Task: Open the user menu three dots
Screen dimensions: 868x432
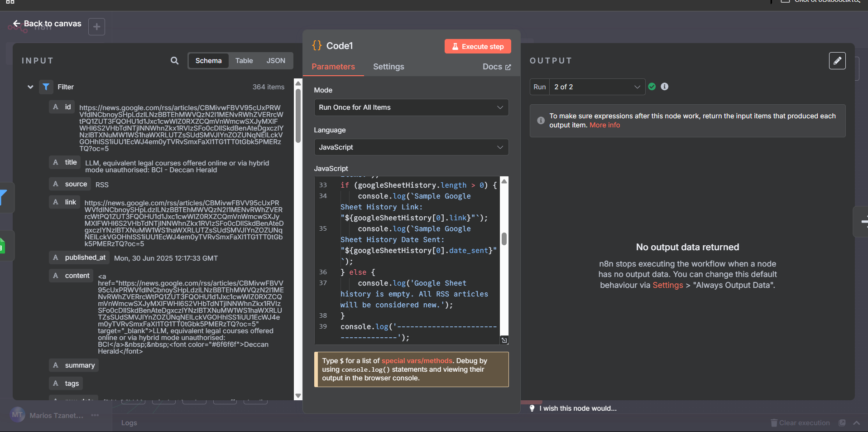Action: 95,415
